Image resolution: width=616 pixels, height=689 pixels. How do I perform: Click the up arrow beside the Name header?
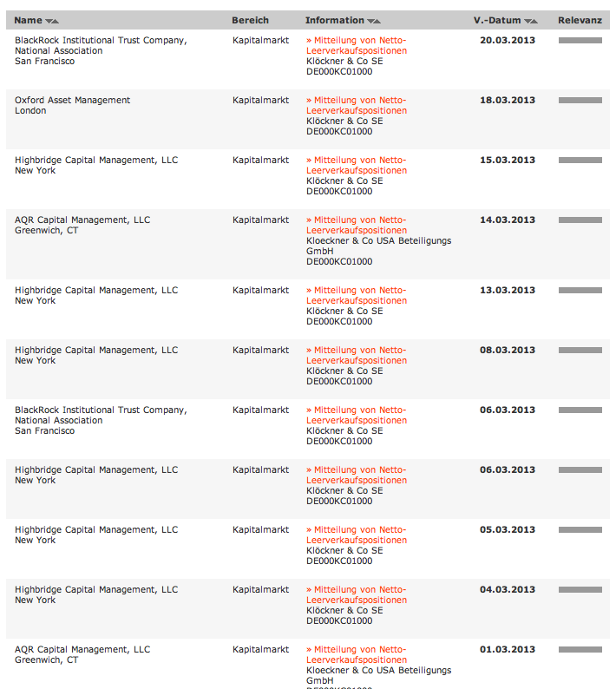click(56, 21)
